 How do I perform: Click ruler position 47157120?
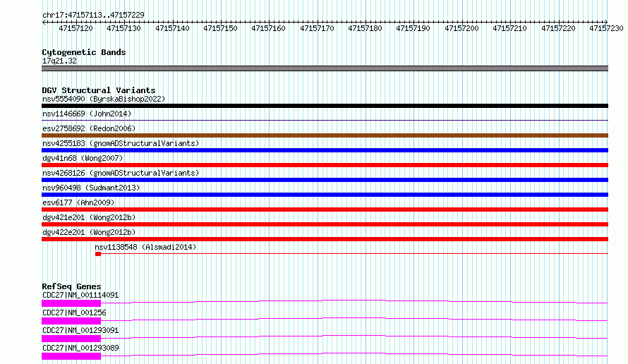pos(76,28)
